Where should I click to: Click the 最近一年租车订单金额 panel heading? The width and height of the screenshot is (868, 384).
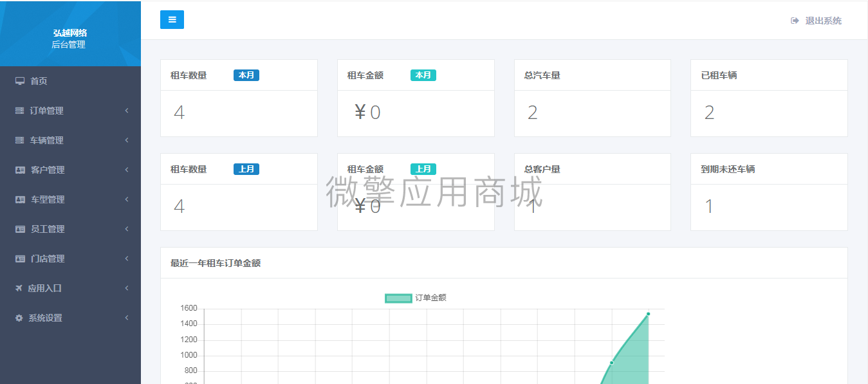tap(216, 263)
